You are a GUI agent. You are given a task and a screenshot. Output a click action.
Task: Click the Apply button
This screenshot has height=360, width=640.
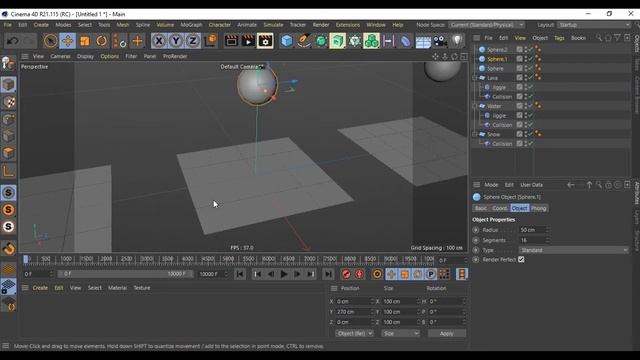pyautogui.click(x=447, y=333)
